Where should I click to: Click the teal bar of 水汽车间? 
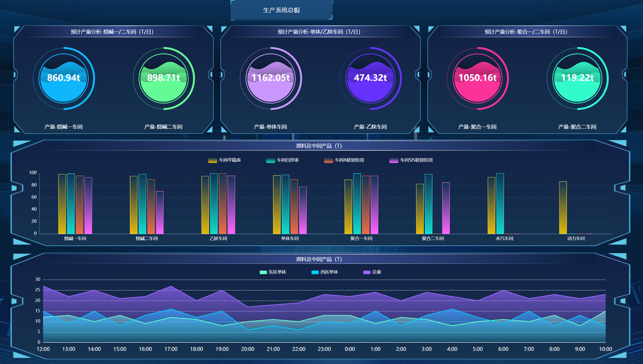tap(500, 204)
